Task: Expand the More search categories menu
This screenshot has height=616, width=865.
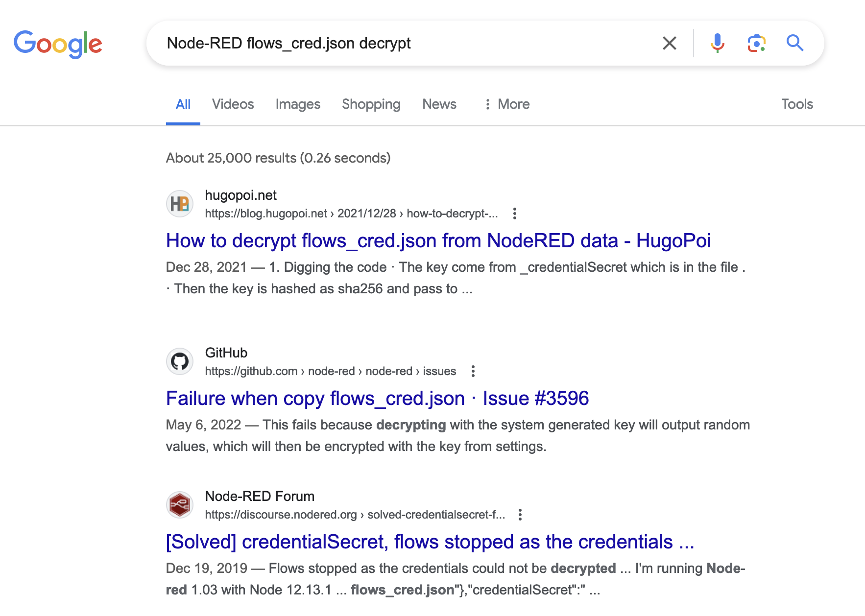Action: tap(507, 104)
